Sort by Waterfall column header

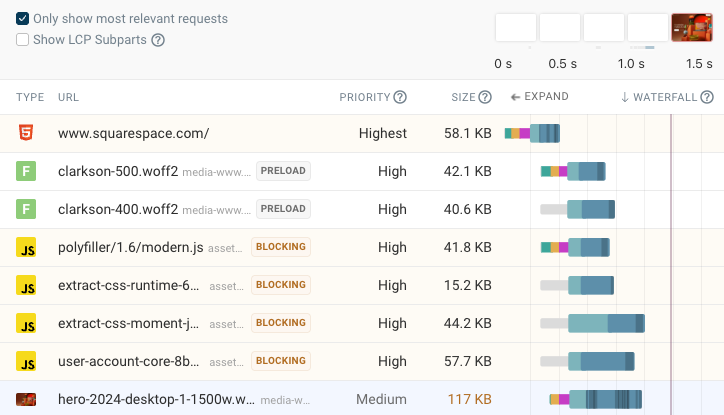point(659,97)
